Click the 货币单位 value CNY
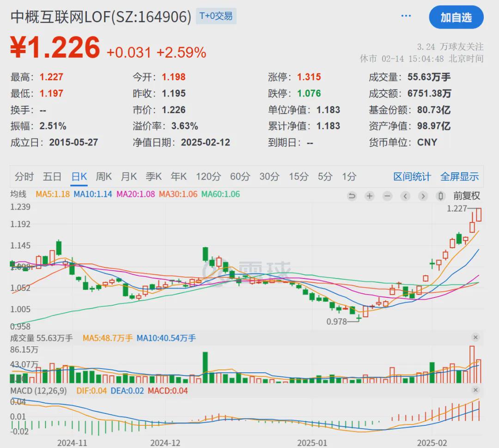Viewport: 499px width, 448px height. [427, 143]
